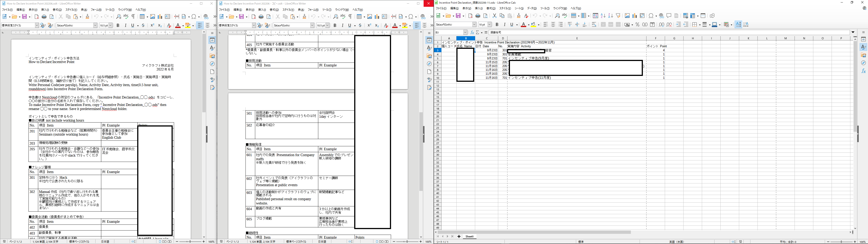Open paragraph style dropdown in left Writer
The width and height of the screenshot is (868, 244).
coord(37,25)
